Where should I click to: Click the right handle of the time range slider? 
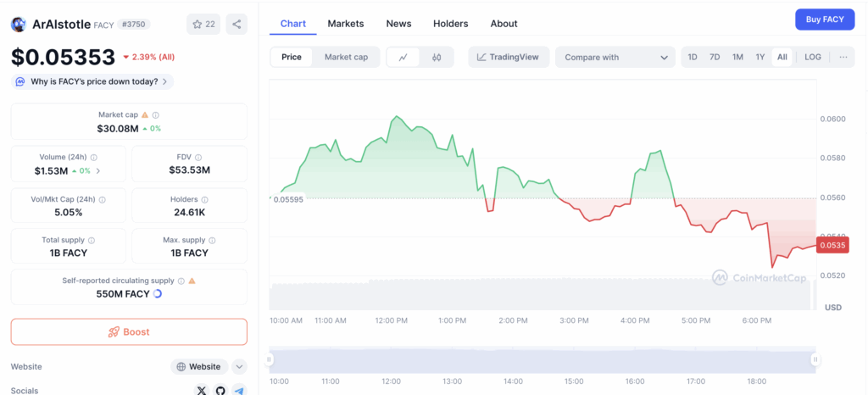815,359
